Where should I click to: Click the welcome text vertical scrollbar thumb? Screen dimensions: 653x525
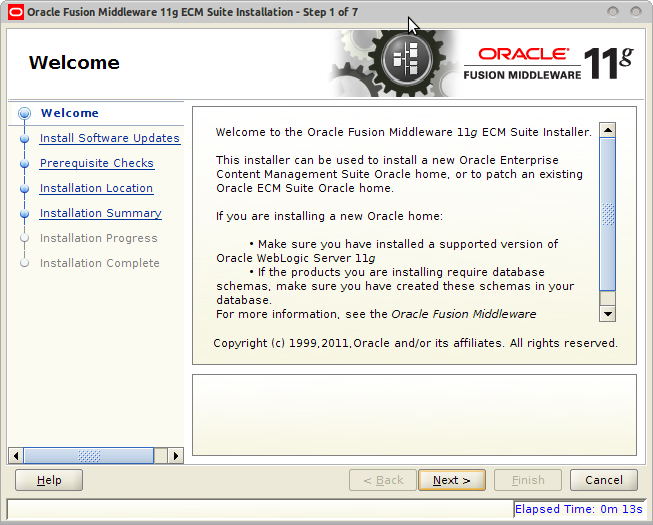pos(608,214)
